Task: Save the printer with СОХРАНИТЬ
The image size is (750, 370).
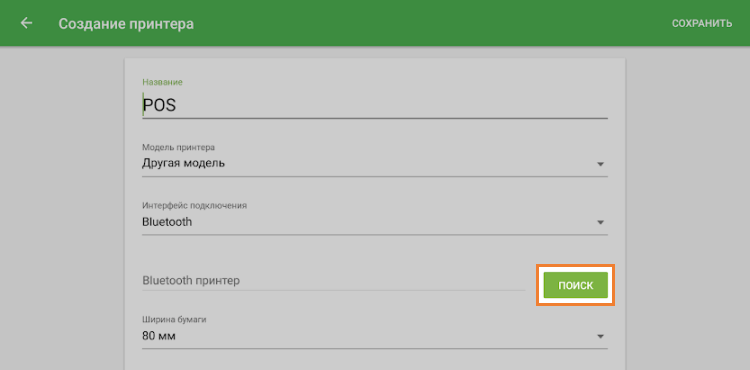Action: pos(702,23)
